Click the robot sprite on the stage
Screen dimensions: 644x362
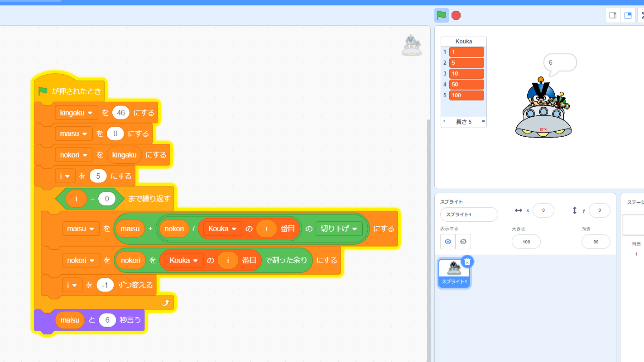543,109
